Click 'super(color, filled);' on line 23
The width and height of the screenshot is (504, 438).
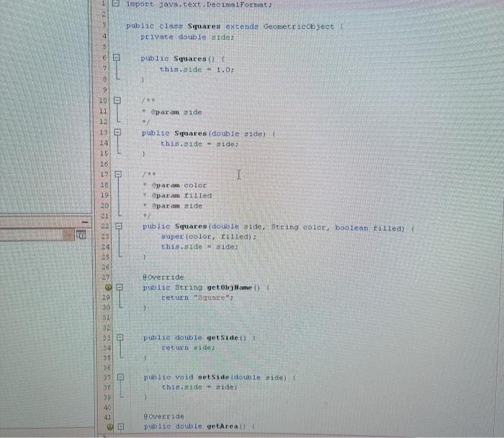click(x=209, y=237)
